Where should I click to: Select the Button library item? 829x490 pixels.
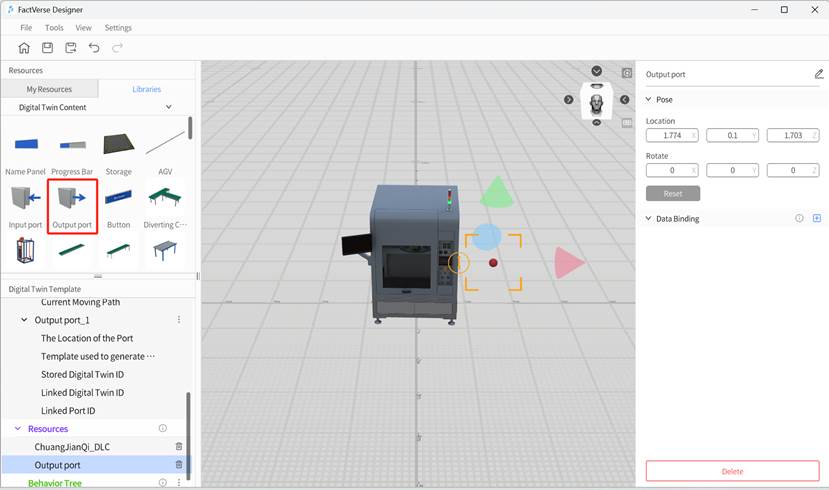pyautogui.click(x=118, y=206)
